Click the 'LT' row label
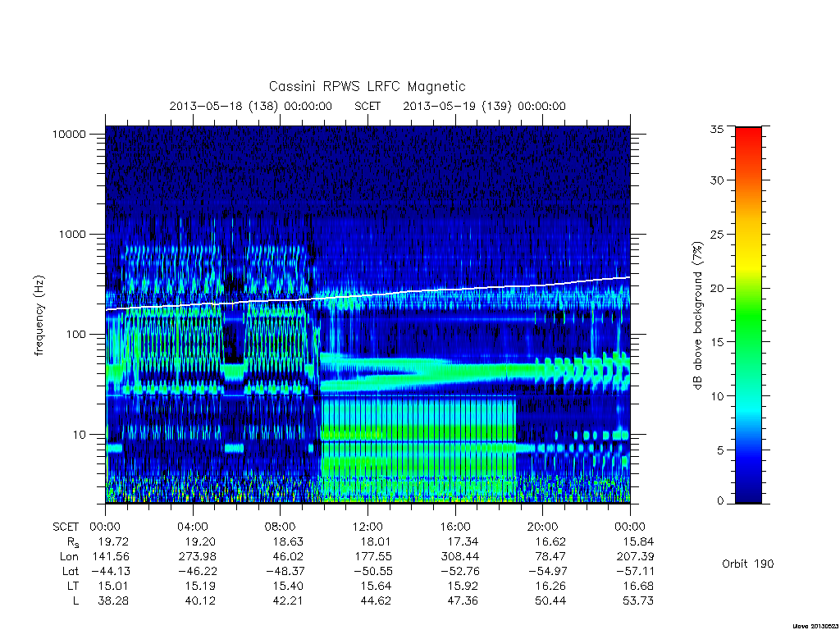Viewport: 840px width, 630px height. point(73,586)
